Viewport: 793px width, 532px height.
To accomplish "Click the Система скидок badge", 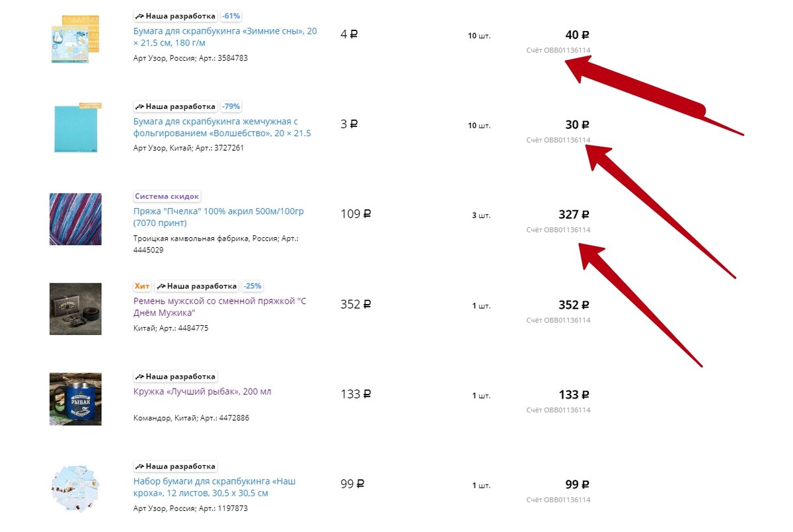I will (x=167, y=196).
